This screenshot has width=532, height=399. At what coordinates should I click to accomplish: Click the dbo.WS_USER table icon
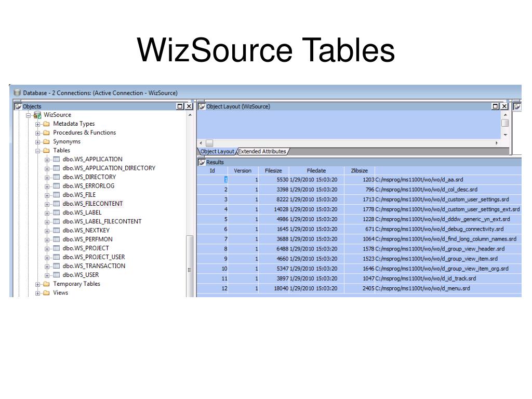(56, 275)
